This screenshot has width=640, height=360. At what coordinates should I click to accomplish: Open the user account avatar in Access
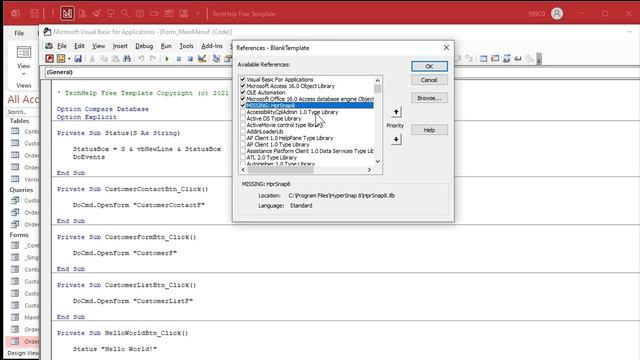(x=557, y=13)
